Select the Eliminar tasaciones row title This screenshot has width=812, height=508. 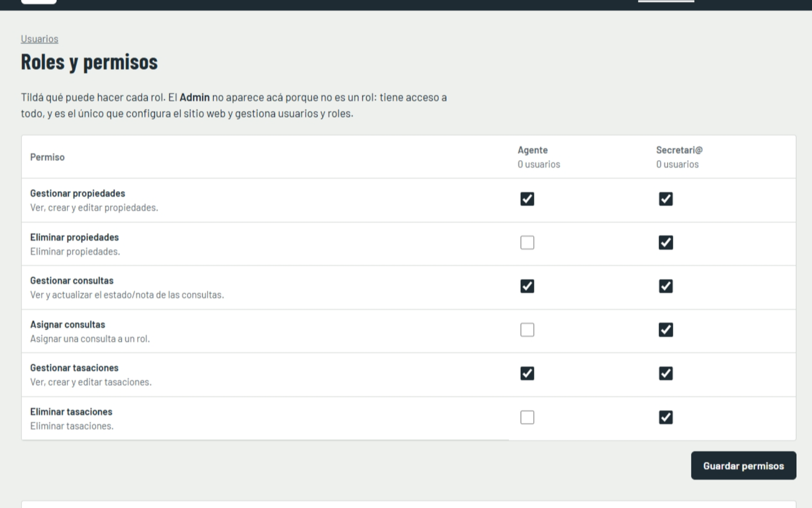[x=71, y=411]
